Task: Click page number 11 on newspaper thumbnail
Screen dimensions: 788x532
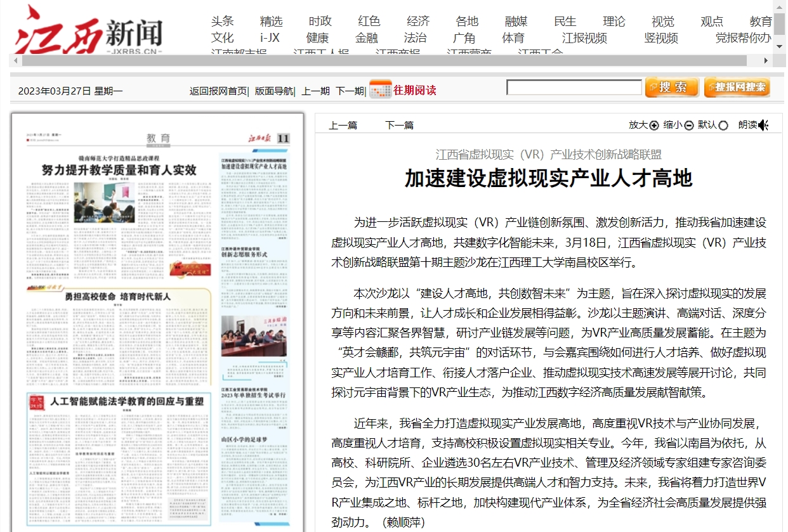Action: (x=283, y=138)
